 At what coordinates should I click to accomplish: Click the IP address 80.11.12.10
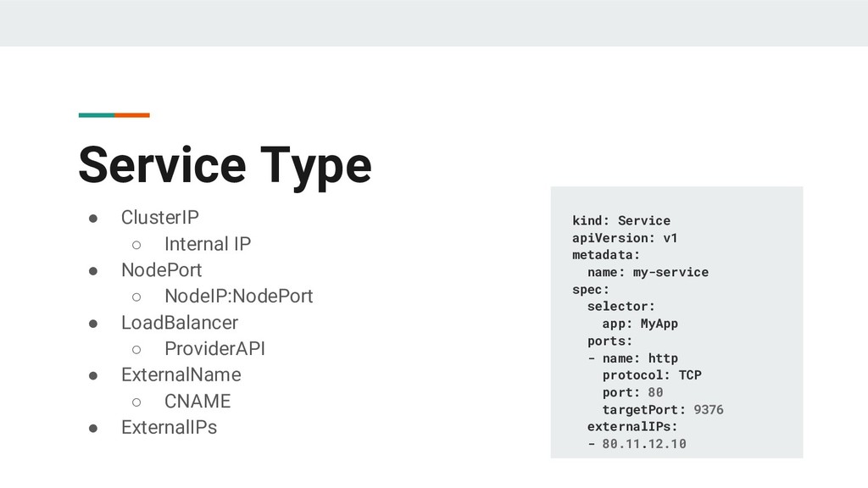point(644,444)
